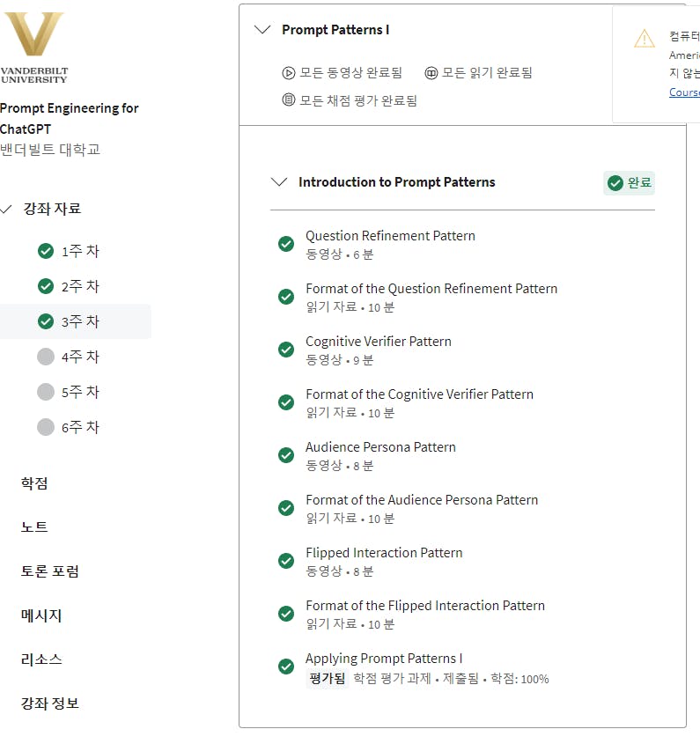Image resolution: width=700 pixels, height=744 pixels.
Task: Click green checkmark beside Flipped Interaction Pattern
Action: tap(286, 561)
